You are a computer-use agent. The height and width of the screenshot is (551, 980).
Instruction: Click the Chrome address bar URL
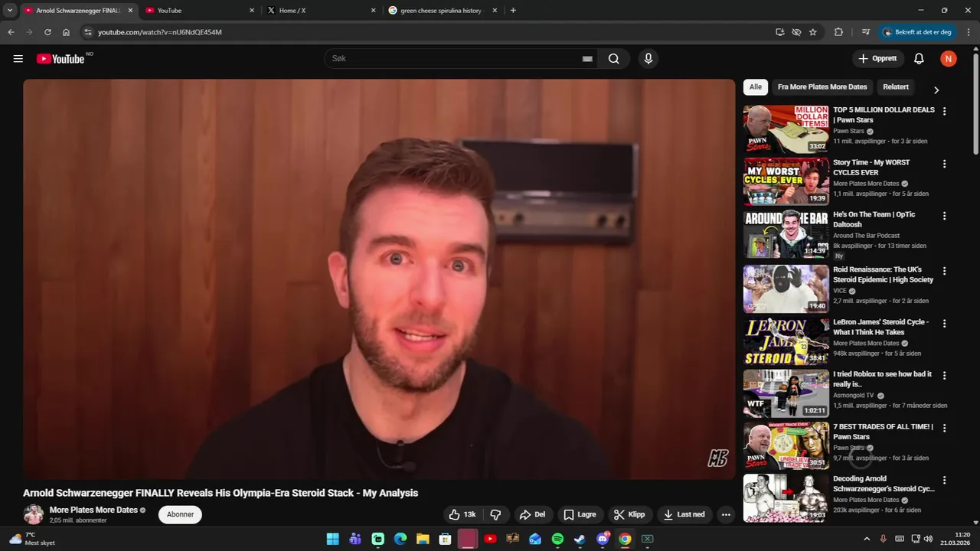click(x=159, y=32)
